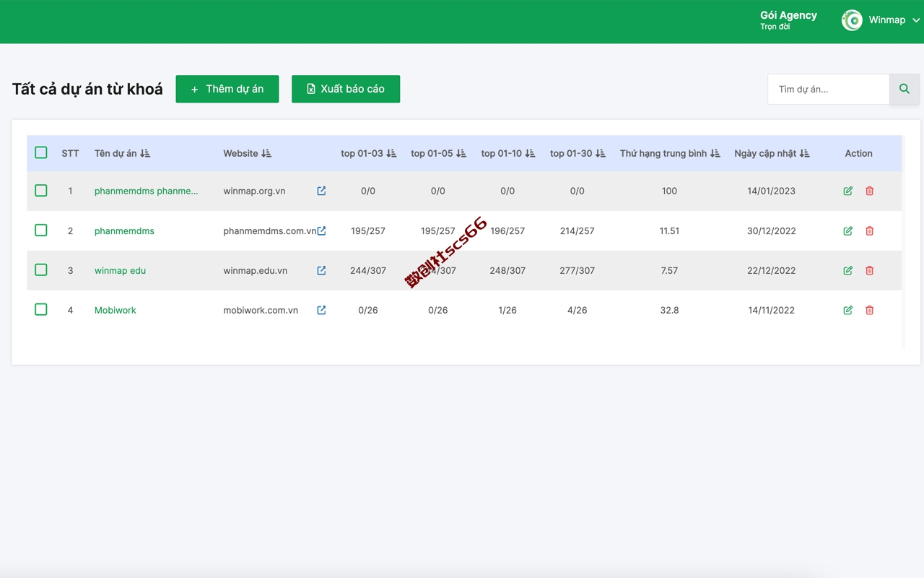Click the 277/307 top 01-30 cell
Image resolution: width=924 pixels, height=578 pixels.
(577, 271)
